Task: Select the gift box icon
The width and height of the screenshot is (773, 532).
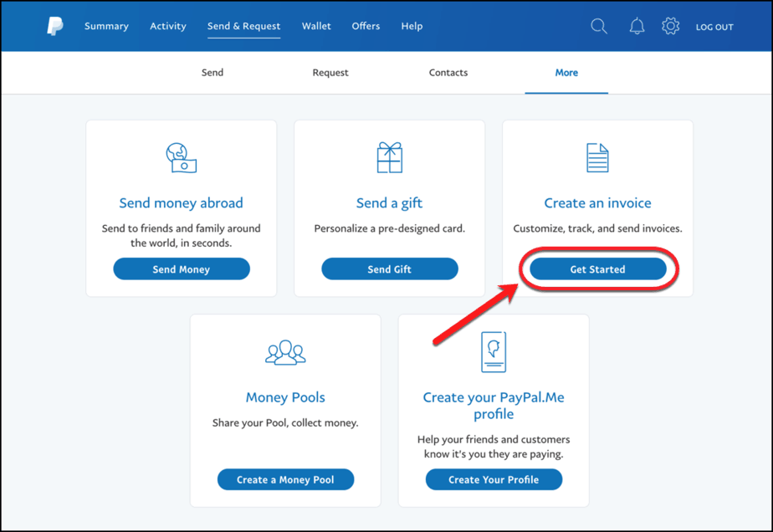Action: [389, 157]
